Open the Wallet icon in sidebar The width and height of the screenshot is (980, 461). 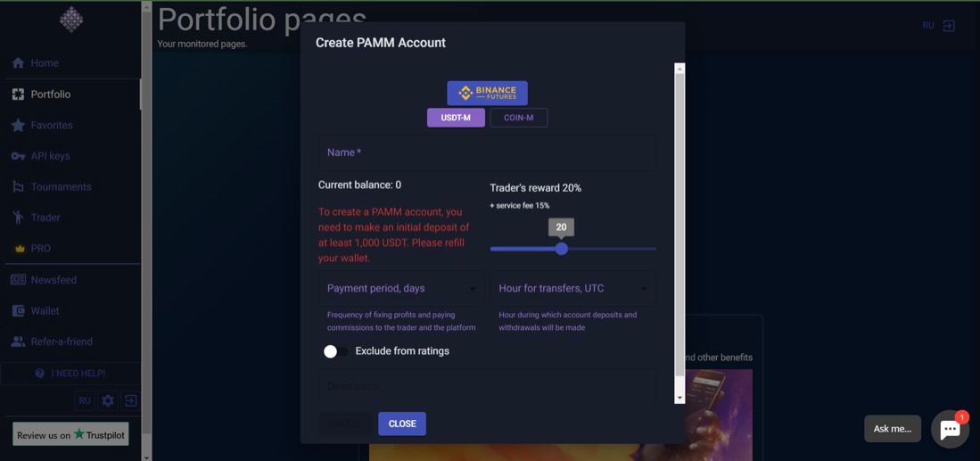18,310
